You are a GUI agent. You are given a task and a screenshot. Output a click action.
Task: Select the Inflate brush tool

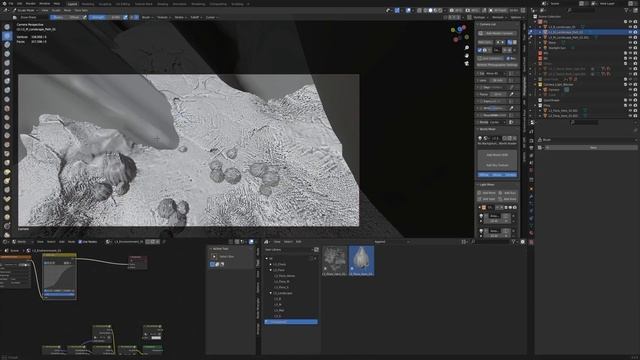tap(7, 81)
